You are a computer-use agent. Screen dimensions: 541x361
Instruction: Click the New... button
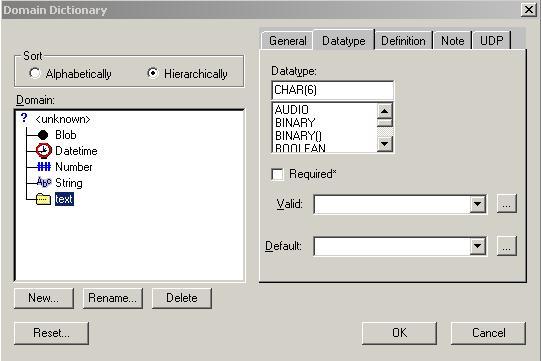coord(44,298)
